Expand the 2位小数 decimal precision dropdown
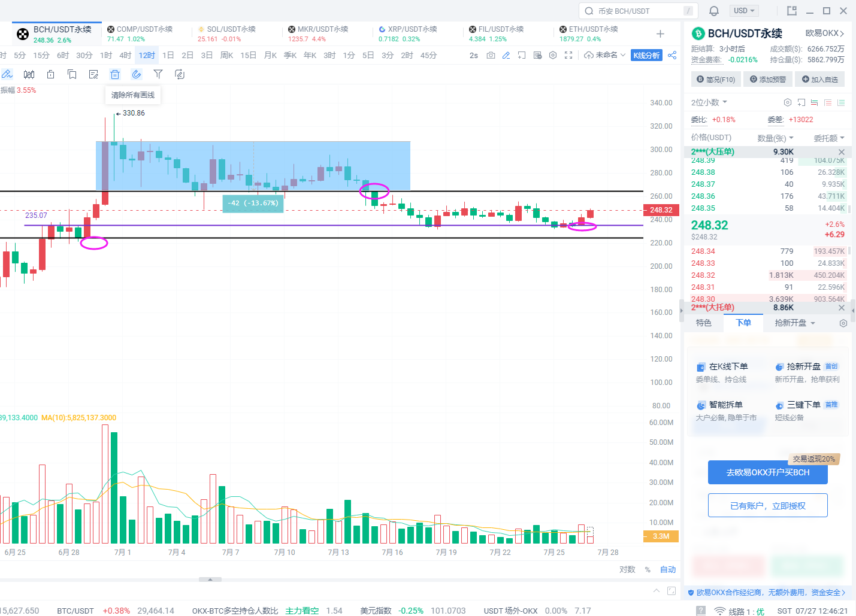 point(709,102)
